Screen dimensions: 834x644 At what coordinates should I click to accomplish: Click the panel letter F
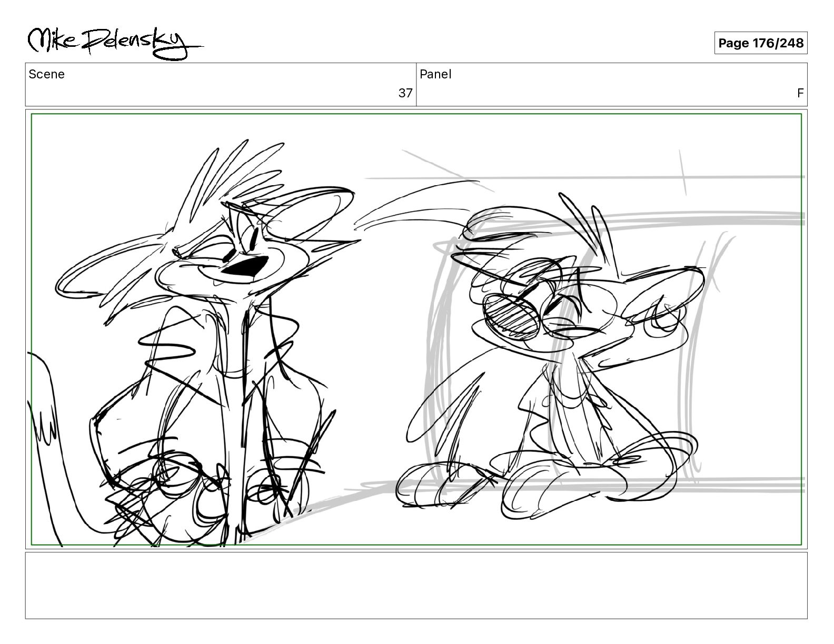[800, 93]
